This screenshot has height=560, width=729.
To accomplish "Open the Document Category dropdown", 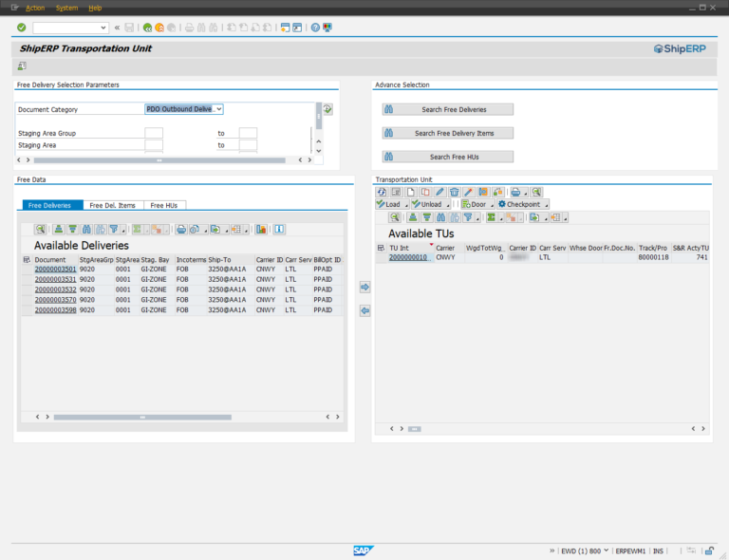I will point(219,109).
